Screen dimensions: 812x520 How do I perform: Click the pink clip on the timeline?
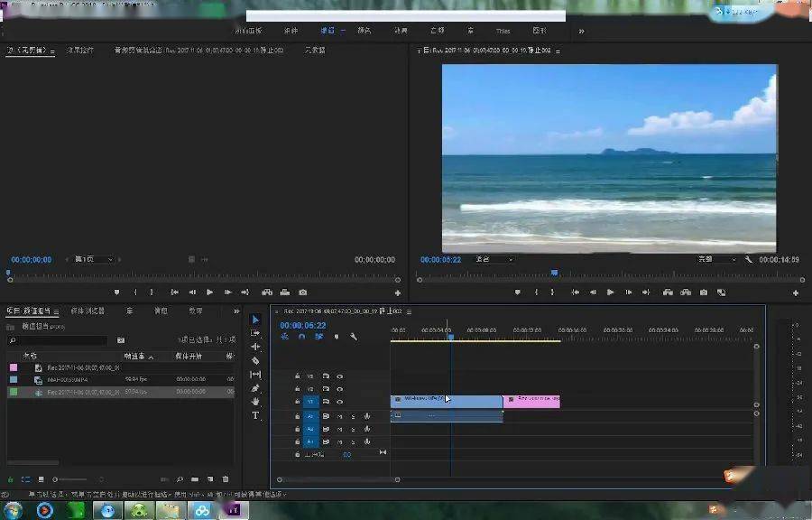pyautogui.click(x=531, y=401)
